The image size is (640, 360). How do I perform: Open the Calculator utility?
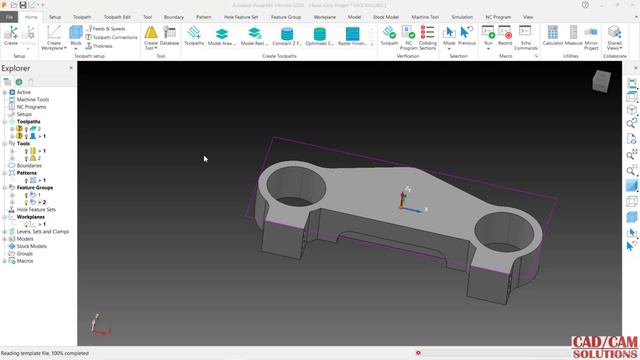coord(553,35)
